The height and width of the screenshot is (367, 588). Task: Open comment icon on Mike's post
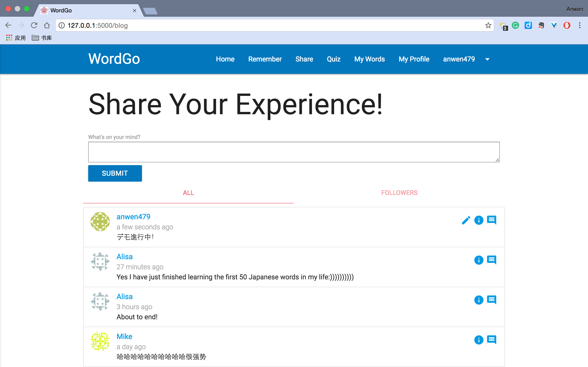[x=492, y=340]
